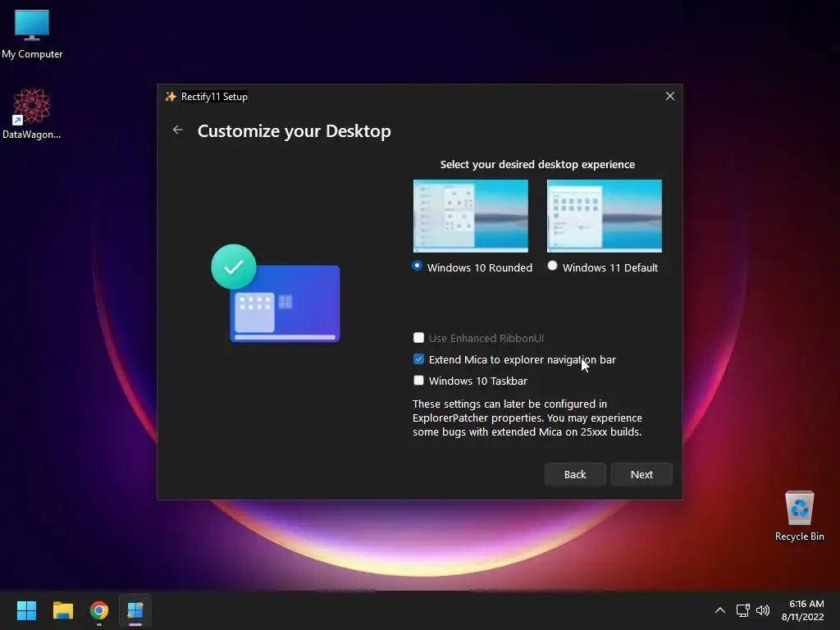Open the volume icon in system tray
The image size is (840, 630).
click(762, 610)
